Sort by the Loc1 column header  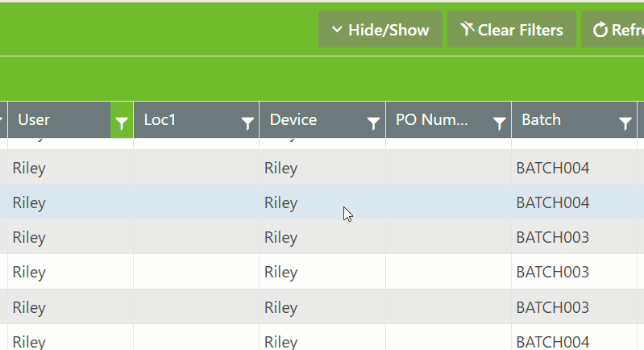(x=185, y=120)
